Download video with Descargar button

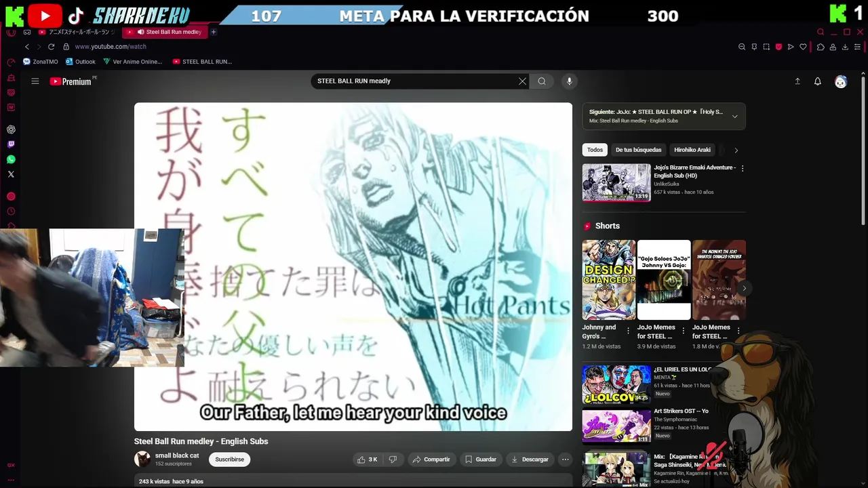click(x=530, y=460)
